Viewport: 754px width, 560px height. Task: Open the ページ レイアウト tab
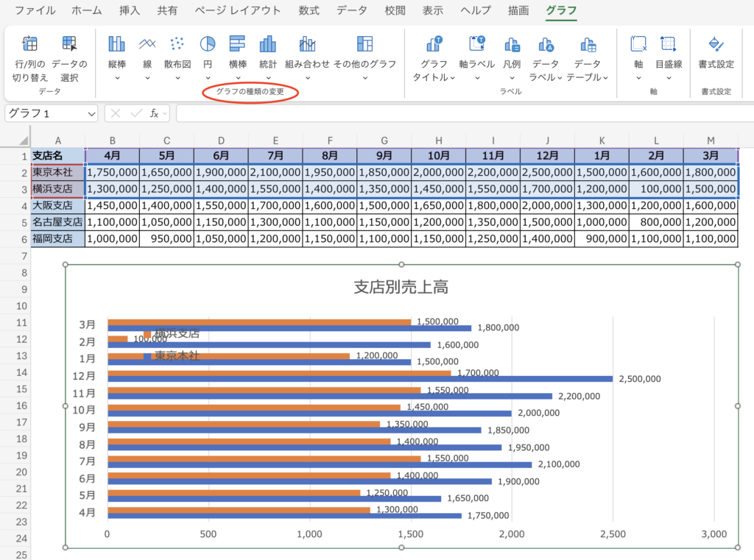238,11
